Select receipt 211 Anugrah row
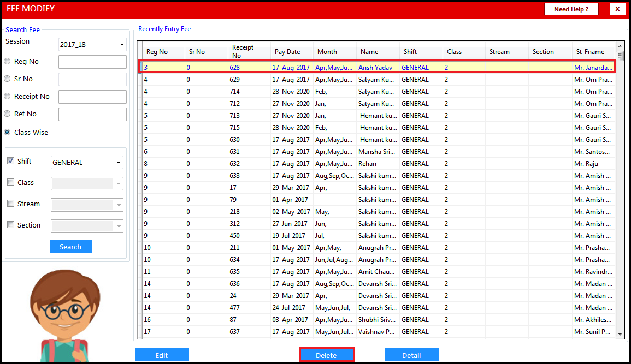The image size is (631, 364). (377, 248)
